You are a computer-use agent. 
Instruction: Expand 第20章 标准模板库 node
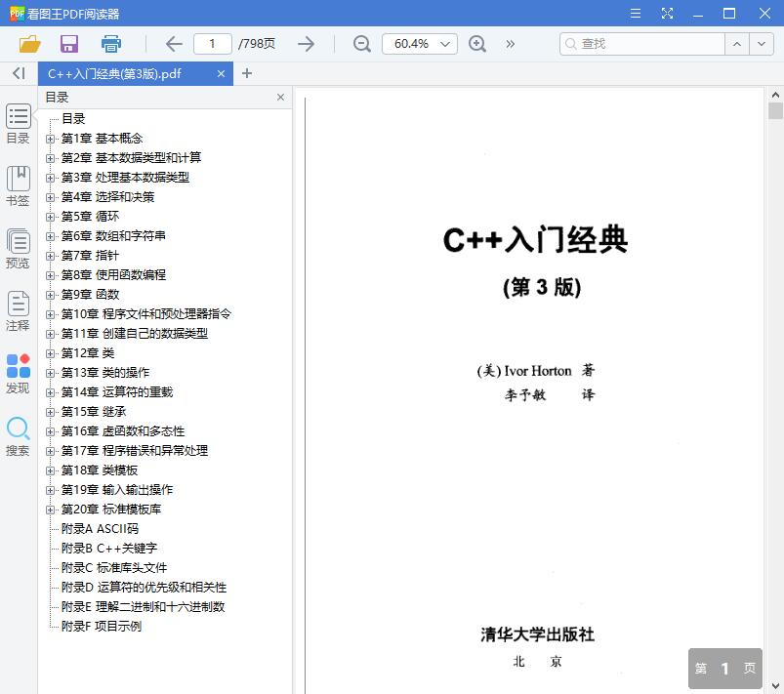50,510
